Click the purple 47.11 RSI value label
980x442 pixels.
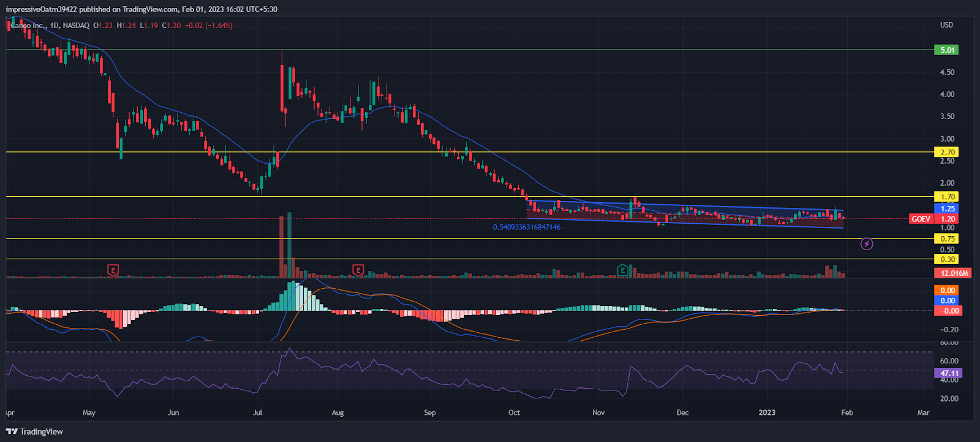[x=949, y=373]
